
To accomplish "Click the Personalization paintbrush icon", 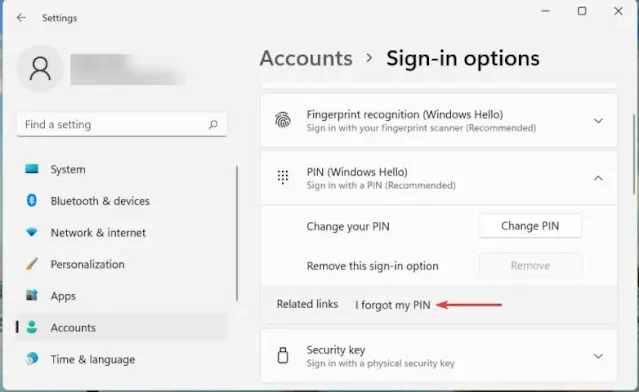I will click(32, 264).
